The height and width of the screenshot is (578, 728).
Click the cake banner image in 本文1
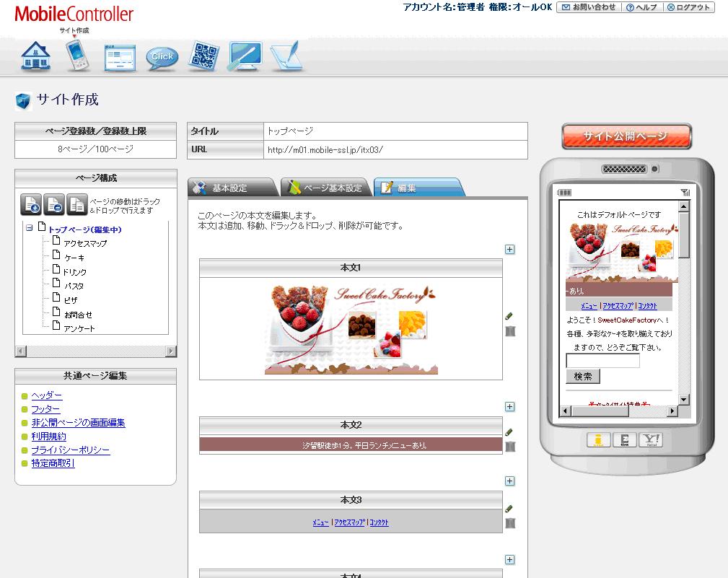click(351, 330)
